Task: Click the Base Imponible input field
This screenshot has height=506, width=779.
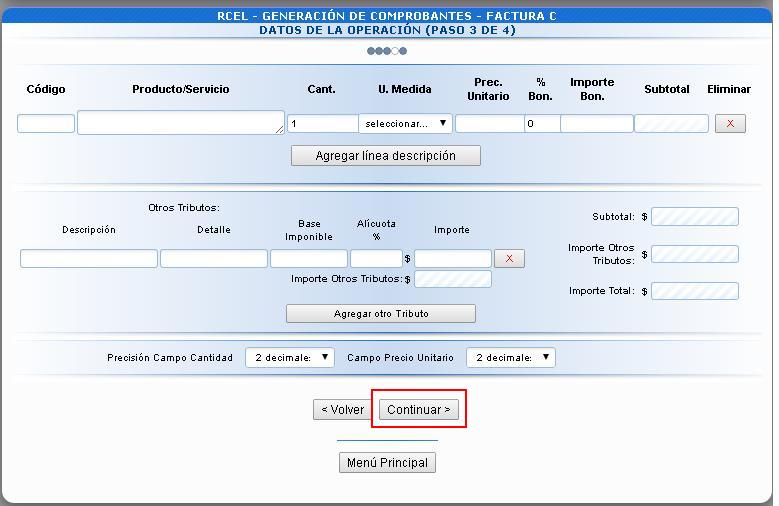Action: 308,259
